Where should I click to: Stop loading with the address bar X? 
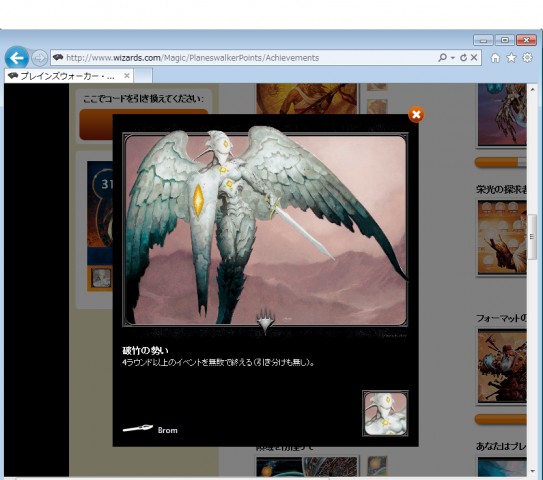coord(474,57)
